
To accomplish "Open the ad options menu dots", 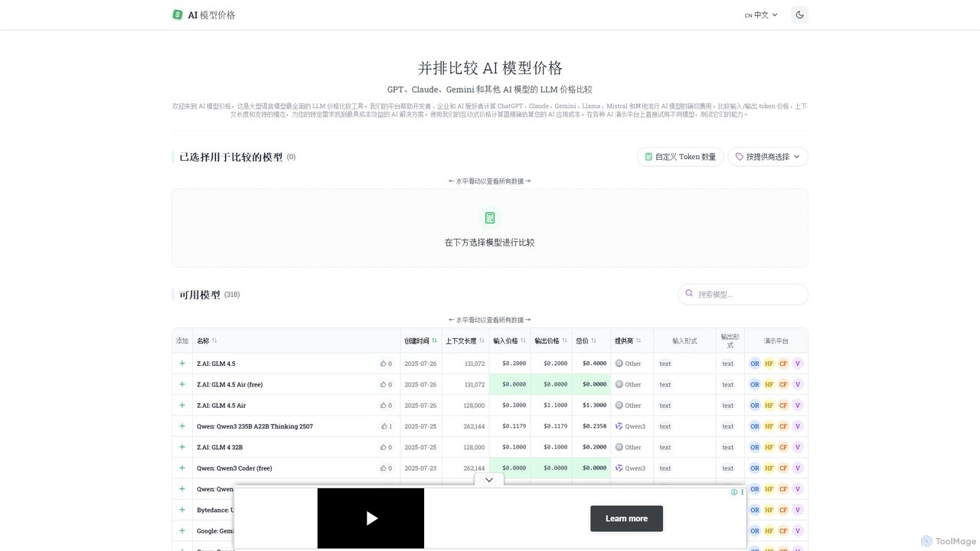I will (x=742, y=492).
